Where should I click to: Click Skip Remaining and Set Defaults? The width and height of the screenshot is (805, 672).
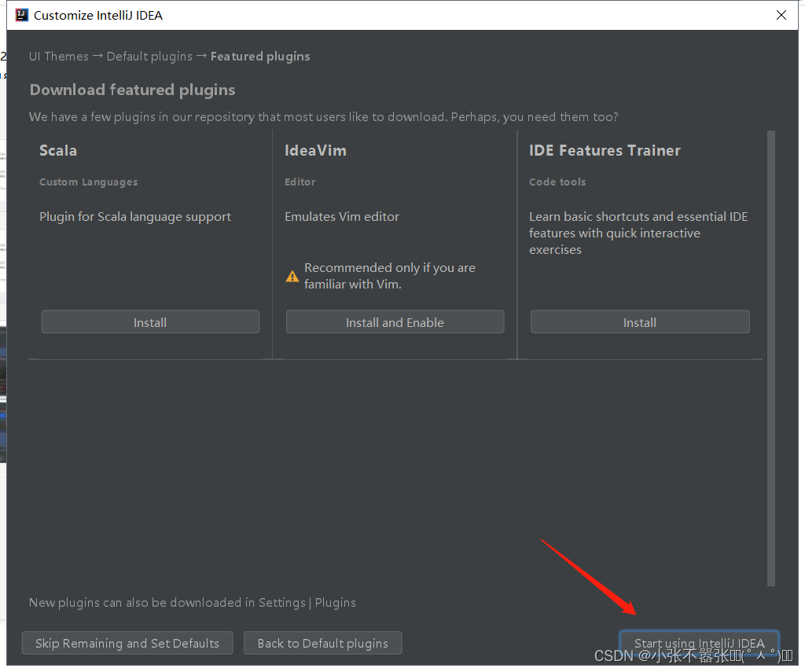[127, 643]
